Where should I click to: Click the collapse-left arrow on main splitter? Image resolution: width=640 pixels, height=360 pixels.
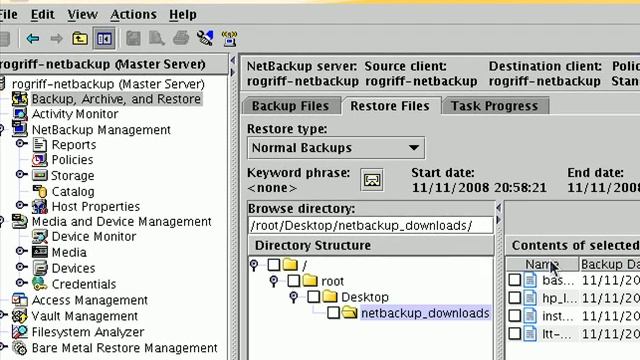233,61
